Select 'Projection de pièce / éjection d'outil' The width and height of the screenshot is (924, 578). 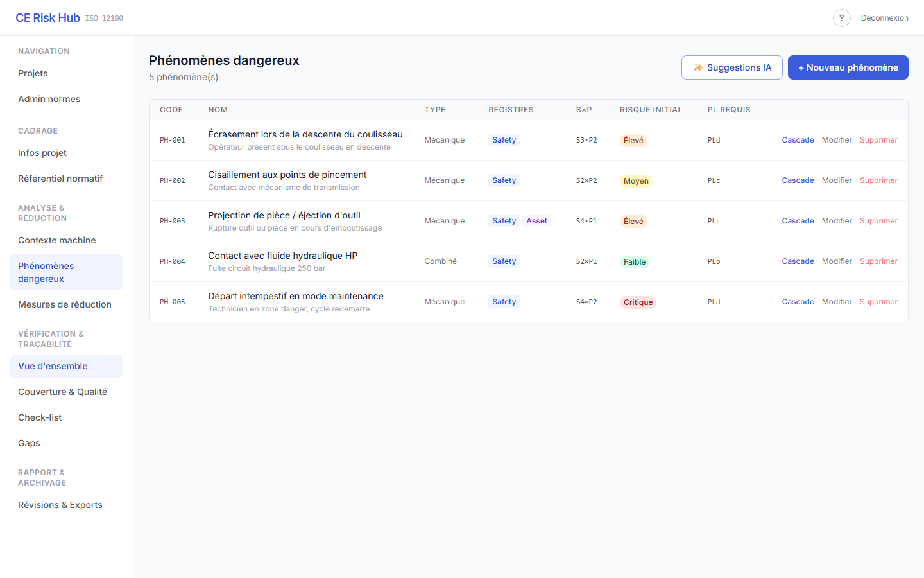284,215
